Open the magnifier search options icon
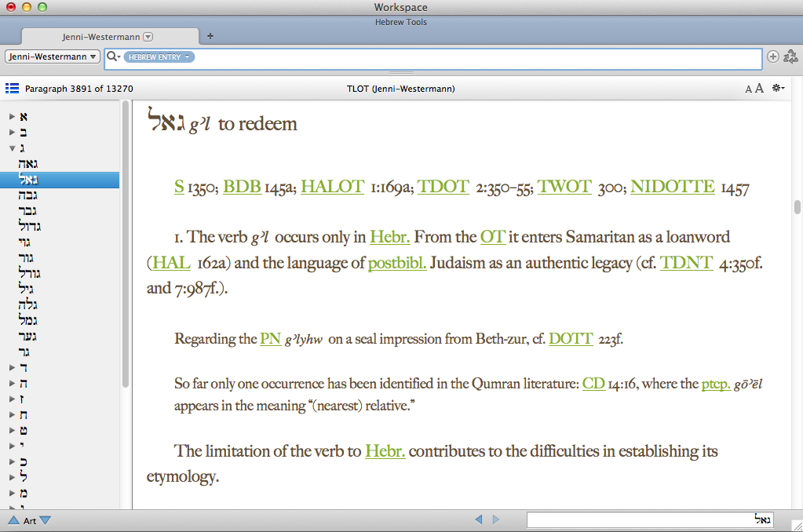The height and width of the screenshot is (532, 803). click(114, 56)
